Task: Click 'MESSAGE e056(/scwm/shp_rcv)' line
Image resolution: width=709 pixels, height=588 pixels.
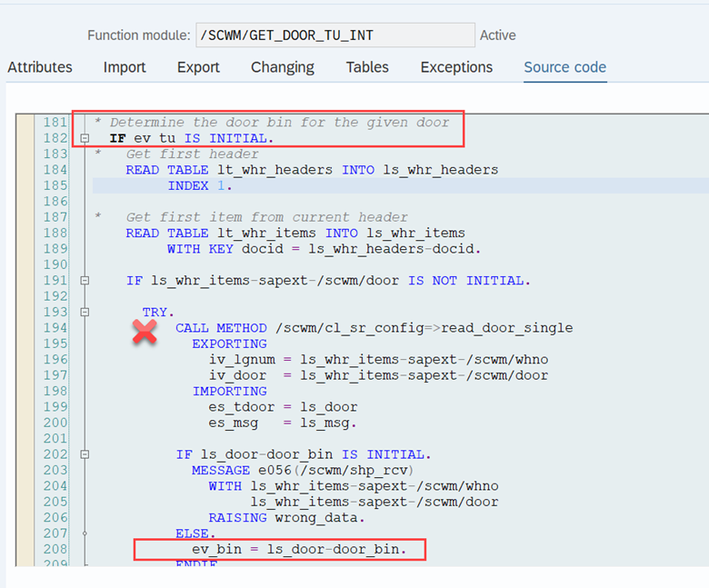Action: pos(303,471)
